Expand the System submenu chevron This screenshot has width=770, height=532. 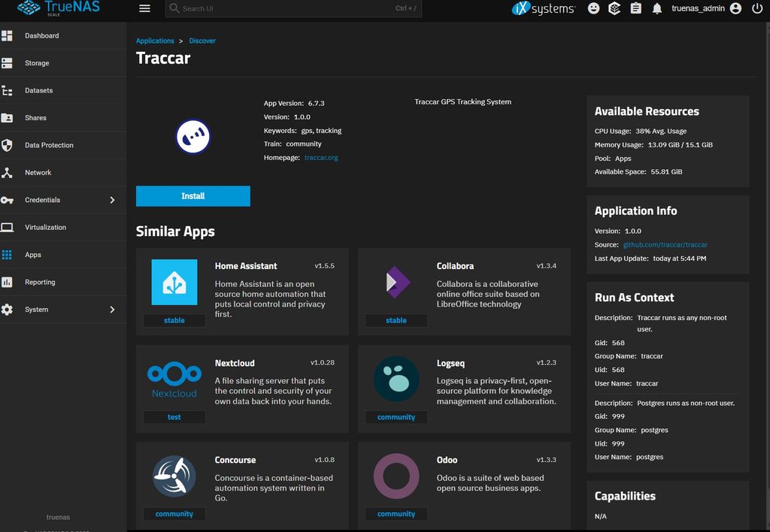click(112, 310)
